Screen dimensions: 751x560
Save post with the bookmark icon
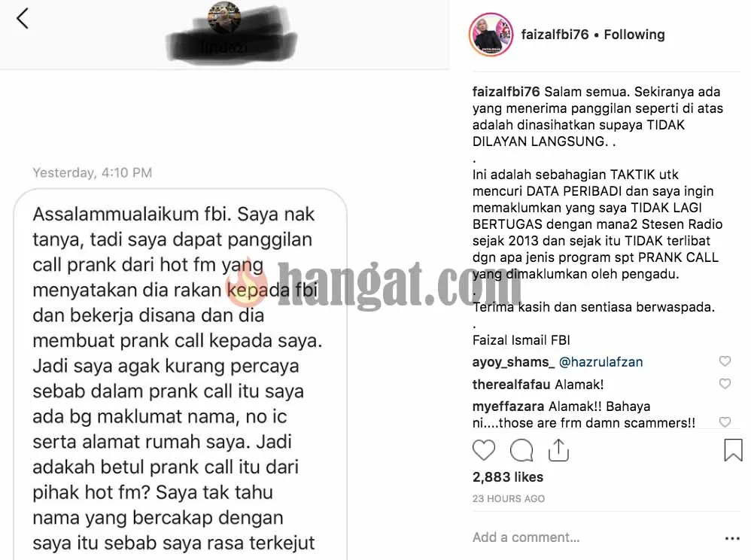pyautogui.click(x=733, y=450)
